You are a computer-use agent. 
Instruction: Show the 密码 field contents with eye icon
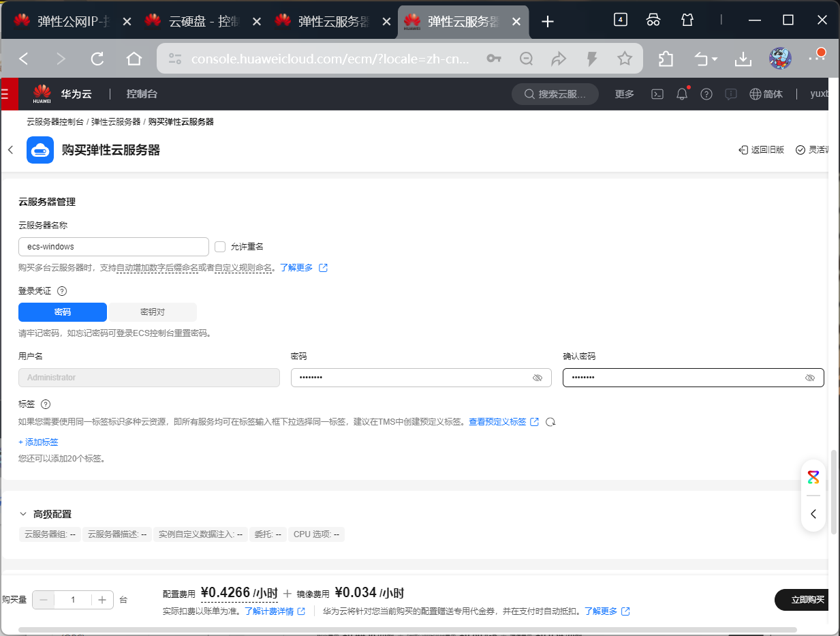pyautogui.click(x=538, y=378)
